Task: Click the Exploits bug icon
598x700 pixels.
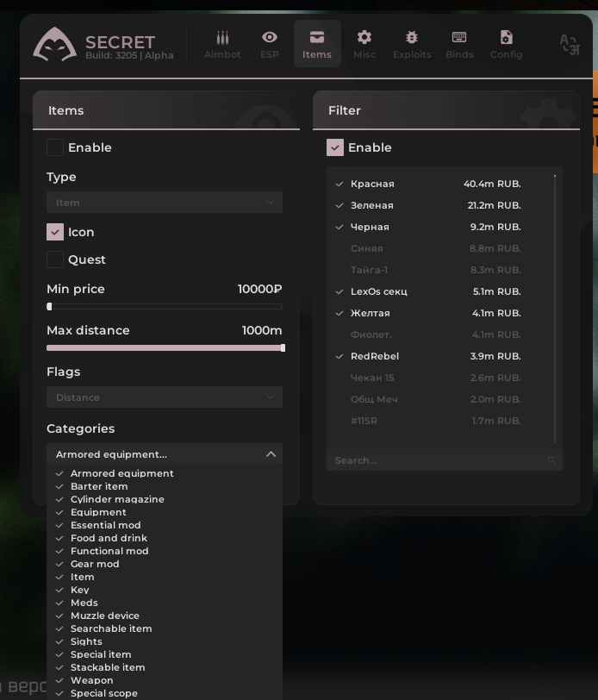Action: (412, 37)
